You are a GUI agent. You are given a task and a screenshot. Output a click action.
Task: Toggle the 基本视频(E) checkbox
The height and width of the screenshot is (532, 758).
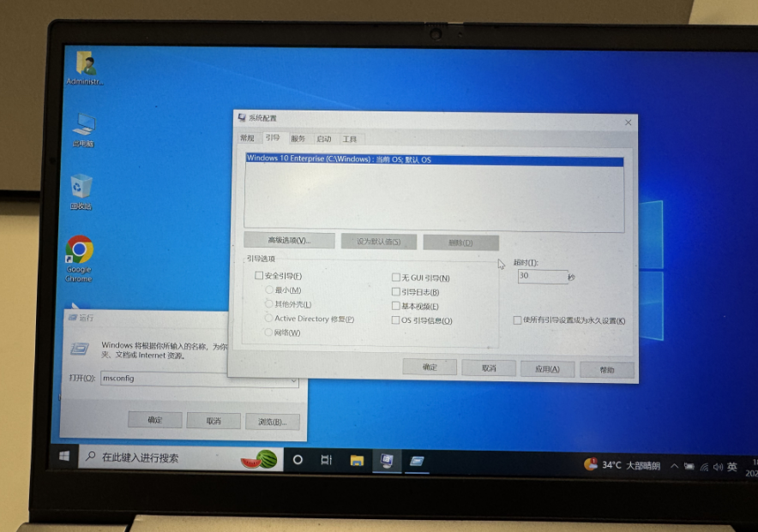coord(396,306)
